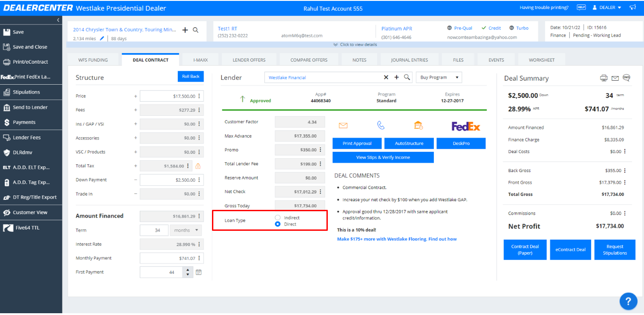The image size is (644, 315).
Task: Open Front Gross options menu
Action: click(625, 183)
